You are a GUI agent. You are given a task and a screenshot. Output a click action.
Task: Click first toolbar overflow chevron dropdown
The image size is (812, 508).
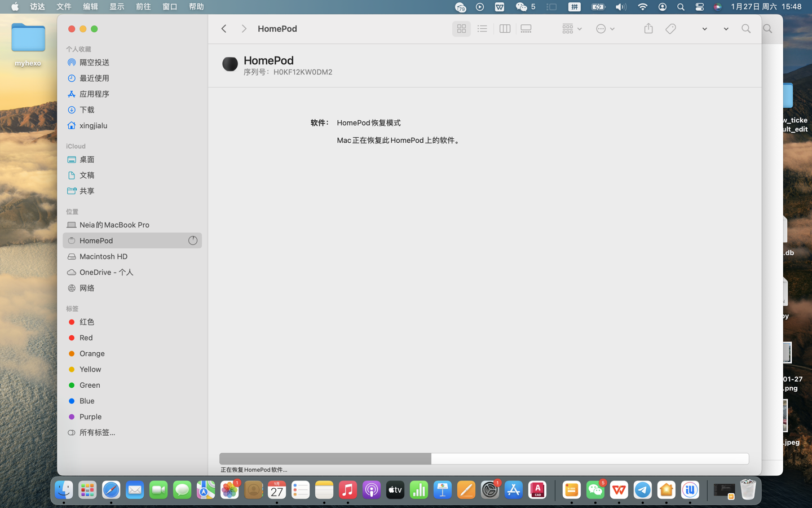tap(704, 29)
